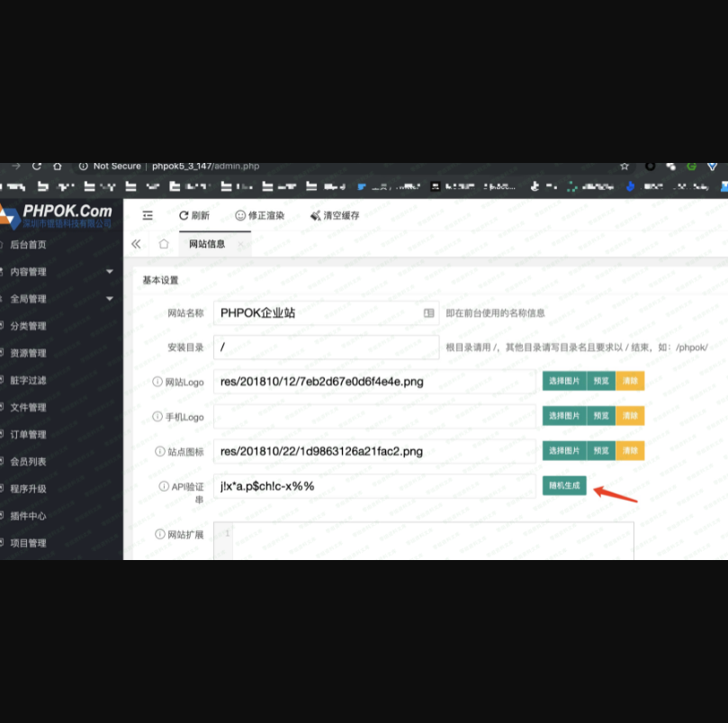Click the 刷新 refresh icon
This screenshot has width=728, height=723.
click(184, 215)
